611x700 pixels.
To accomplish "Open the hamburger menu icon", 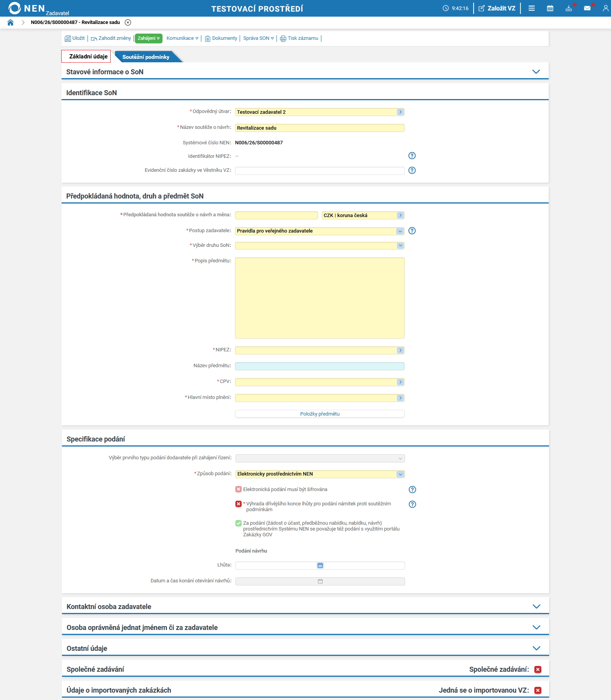I will tap(532, 8).
